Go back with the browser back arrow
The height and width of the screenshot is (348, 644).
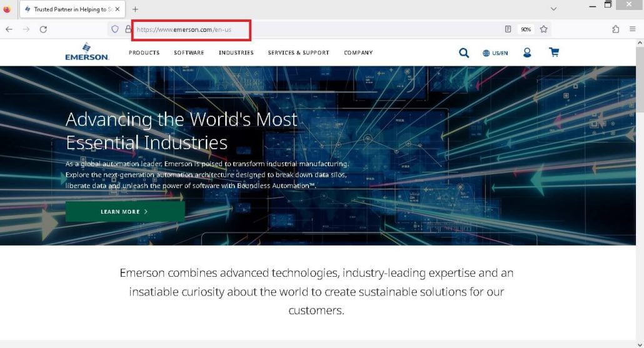point(9,29)
